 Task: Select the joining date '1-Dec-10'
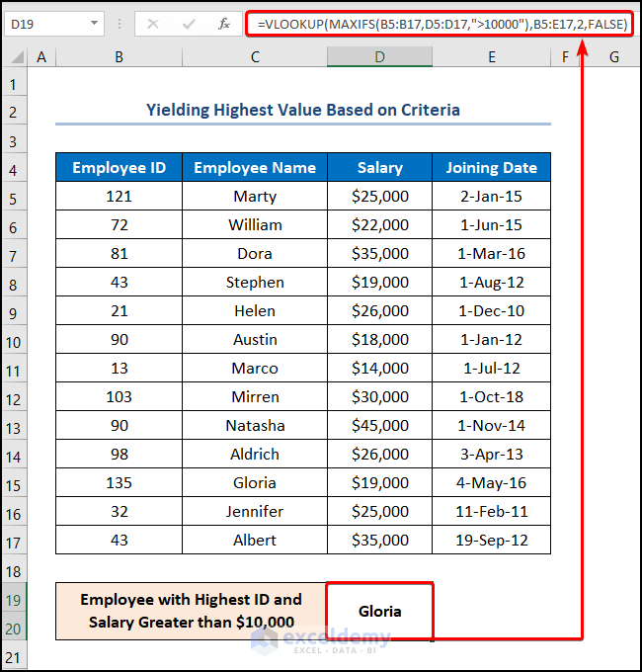click(x=492, y=311)
